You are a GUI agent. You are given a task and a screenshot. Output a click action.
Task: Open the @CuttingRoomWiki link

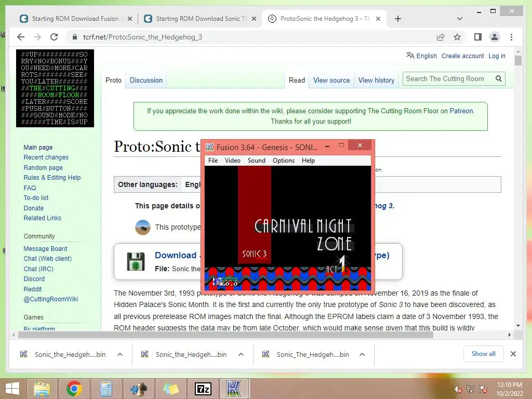pyautogui.click(x=50, y=299)
